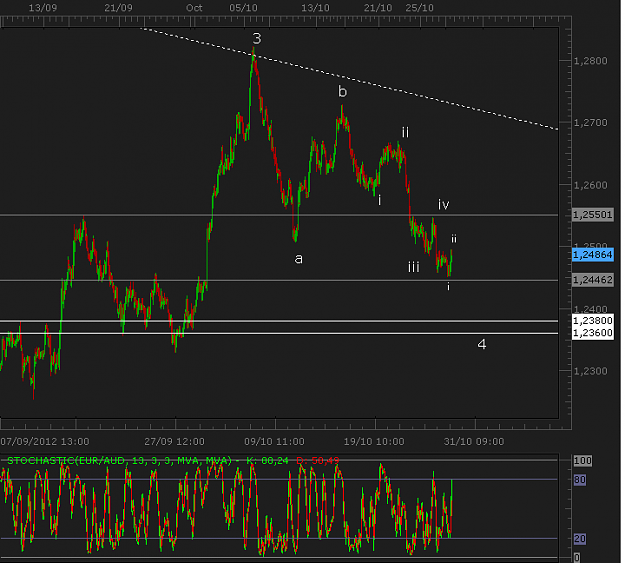
Task: Click the 13/10 date at the top axis
Action: click(x=315, y=8)
